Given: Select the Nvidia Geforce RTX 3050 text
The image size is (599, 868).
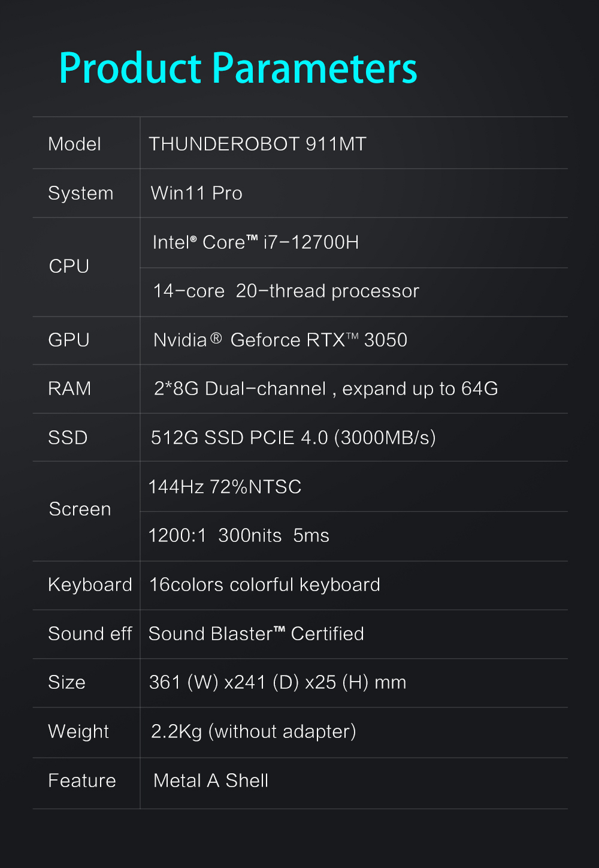Looking at the screenshot, I should [x=280, y=340].
